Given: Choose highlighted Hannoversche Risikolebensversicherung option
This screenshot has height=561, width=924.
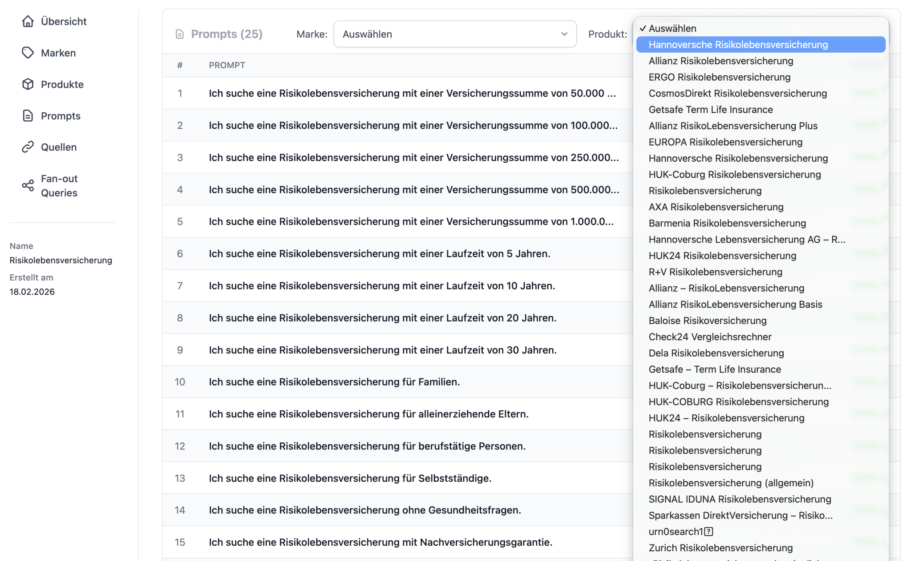Looking at the screenshot, I should click(738, 45).
